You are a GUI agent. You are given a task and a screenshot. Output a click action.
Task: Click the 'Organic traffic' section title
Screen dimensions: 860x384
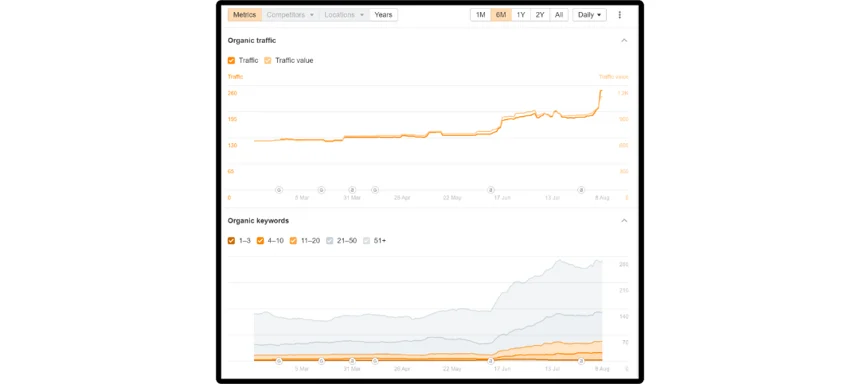[252, 41]
